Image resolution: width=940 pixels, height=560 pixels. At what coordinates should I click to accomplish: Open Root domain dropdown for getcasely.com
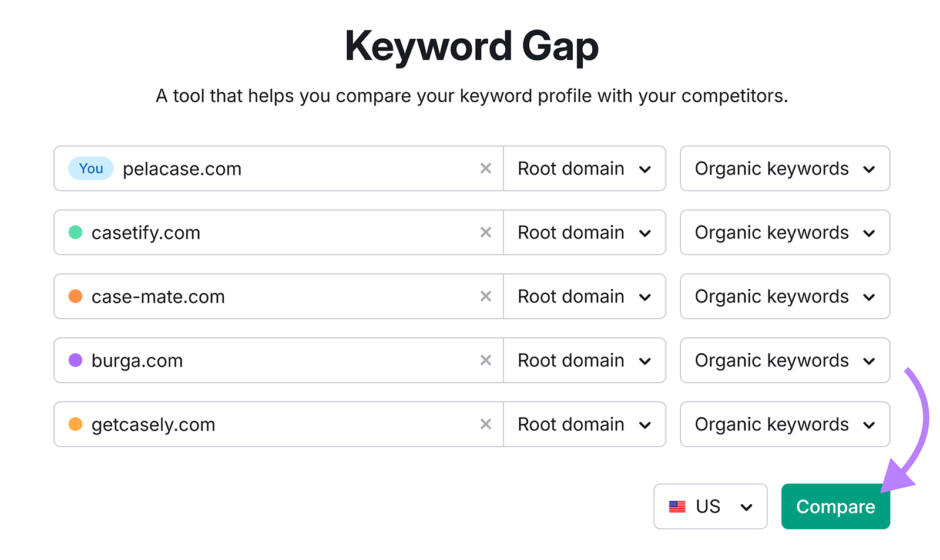pos(584,424)
